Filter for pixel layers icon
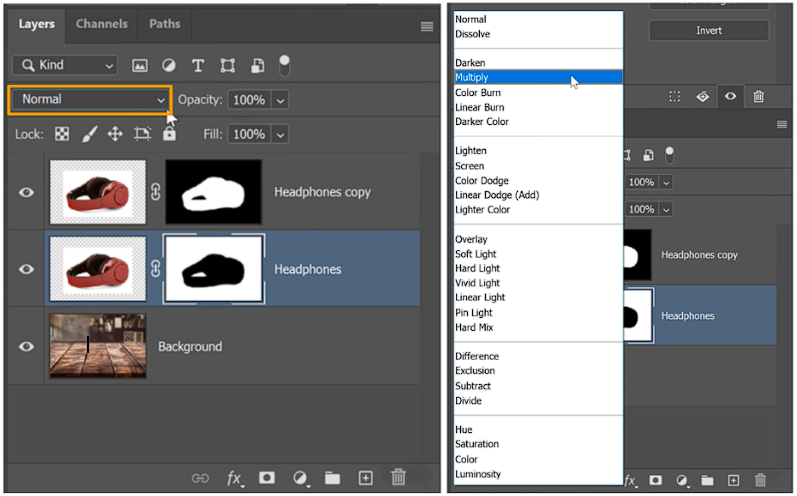797x496 pixels. click(140, 65)
